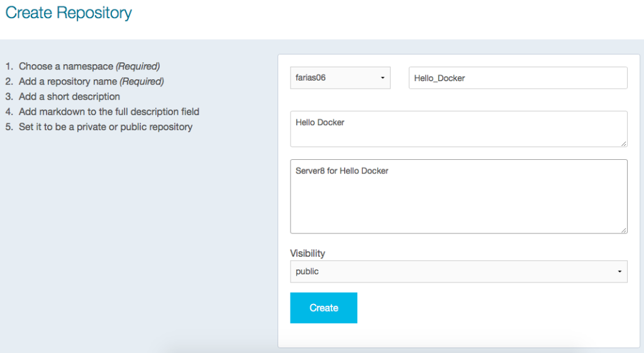The height and width of the screenshot is (353, 644).
Task: Expand the Visibility dropdown set to public
Action: (x=458, y=272)
